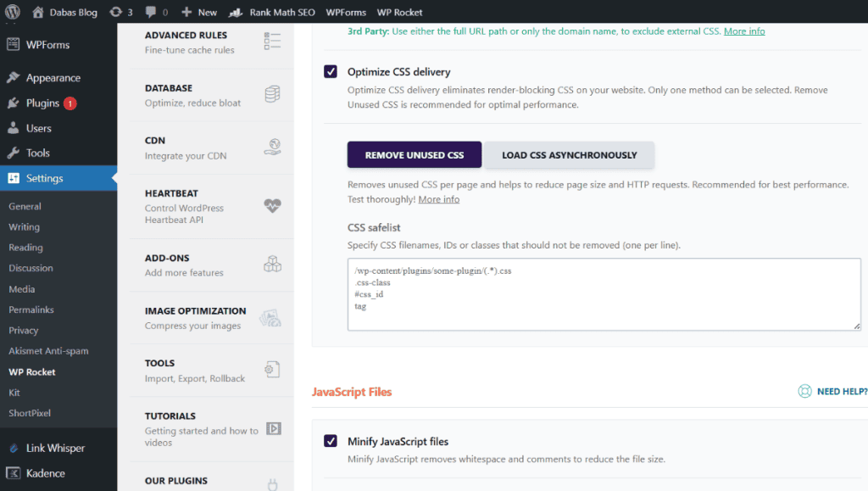Click the updates icon showing 3
Viewport: 868px width, 491px height.
(x=115, y=12)
